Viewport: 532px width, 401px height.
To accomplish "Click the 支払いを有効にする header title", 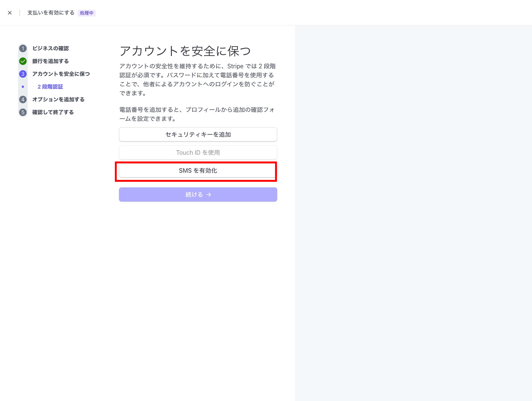I will click(x=51, y=13).
